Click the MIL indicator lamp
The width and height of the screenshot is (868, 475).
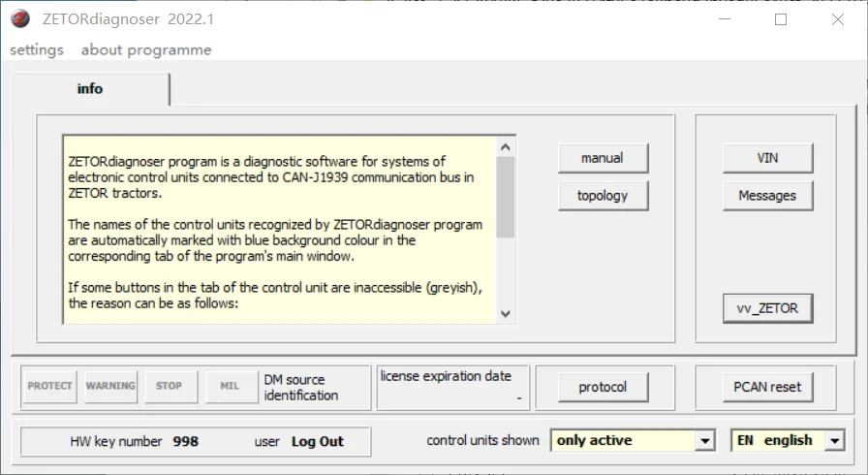click(231, 387)
